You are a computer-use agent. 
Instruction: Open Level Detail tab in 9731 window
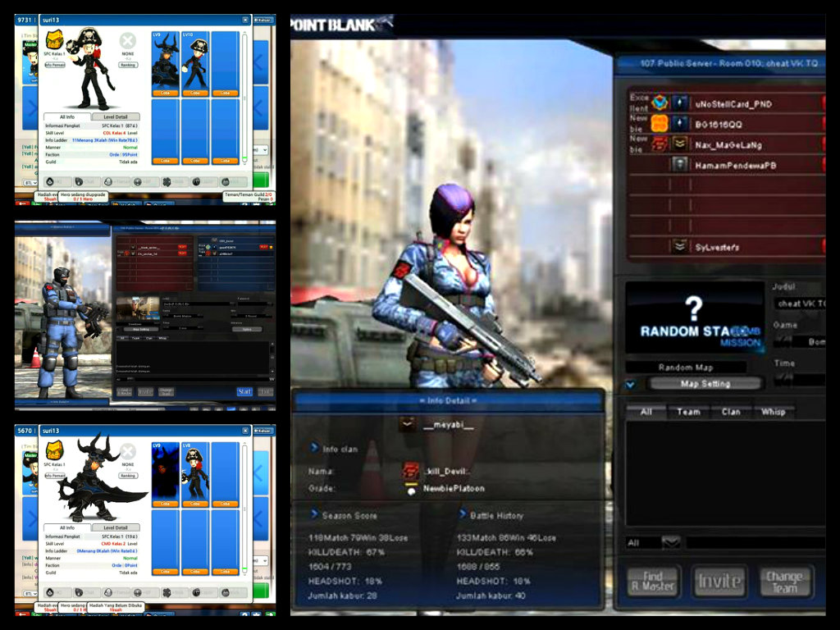click(x=116, y=116)
